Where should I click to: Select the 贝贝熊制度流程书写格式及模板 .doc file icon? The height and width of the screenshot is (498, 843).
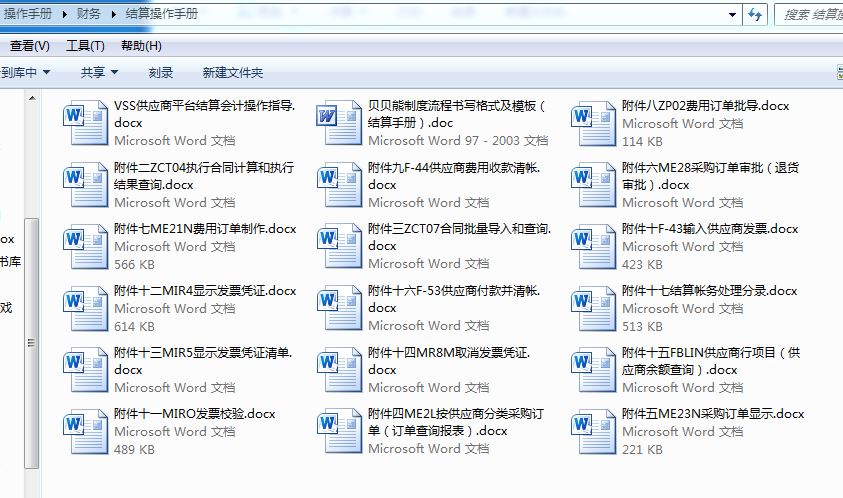[x=339, y=122]
